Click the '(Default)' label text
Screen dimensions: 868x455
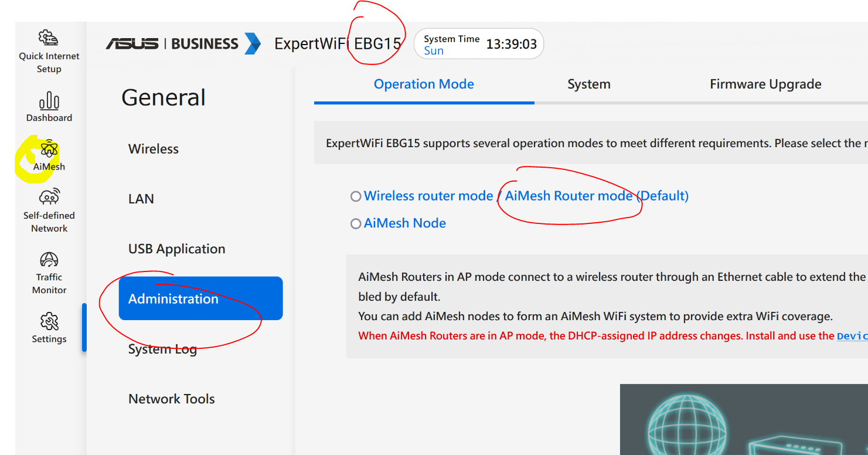(663, 196)
